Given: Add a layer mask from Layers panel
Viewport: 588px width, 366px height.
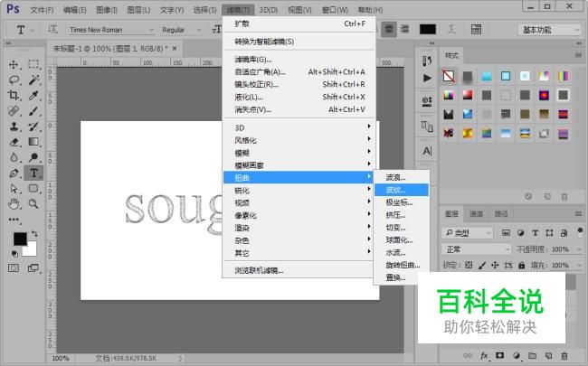Looking at the screenshot, I should click(x=500, y=355).
